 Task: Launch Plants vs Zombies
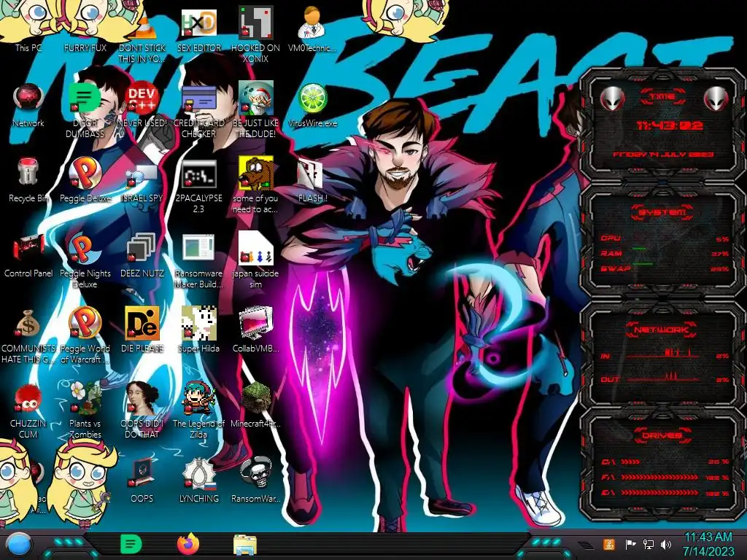[85, 411]
